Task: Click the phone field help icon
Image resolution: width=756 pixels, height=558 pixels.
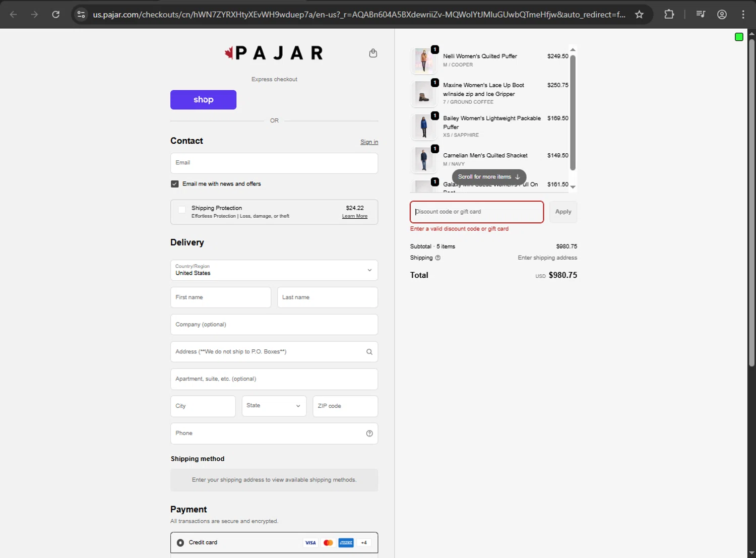Action: (x=369, y=433)
